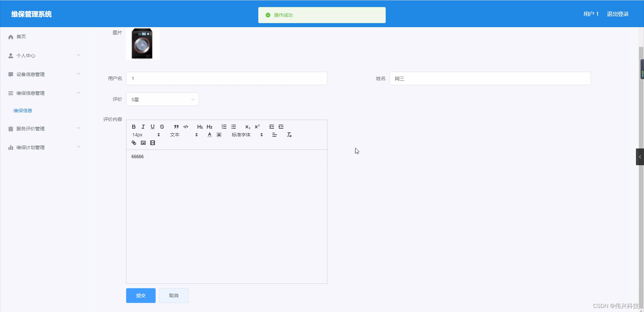Toggle the ordered list
Screen dimensions: 644x312
[x=224, y=127]
